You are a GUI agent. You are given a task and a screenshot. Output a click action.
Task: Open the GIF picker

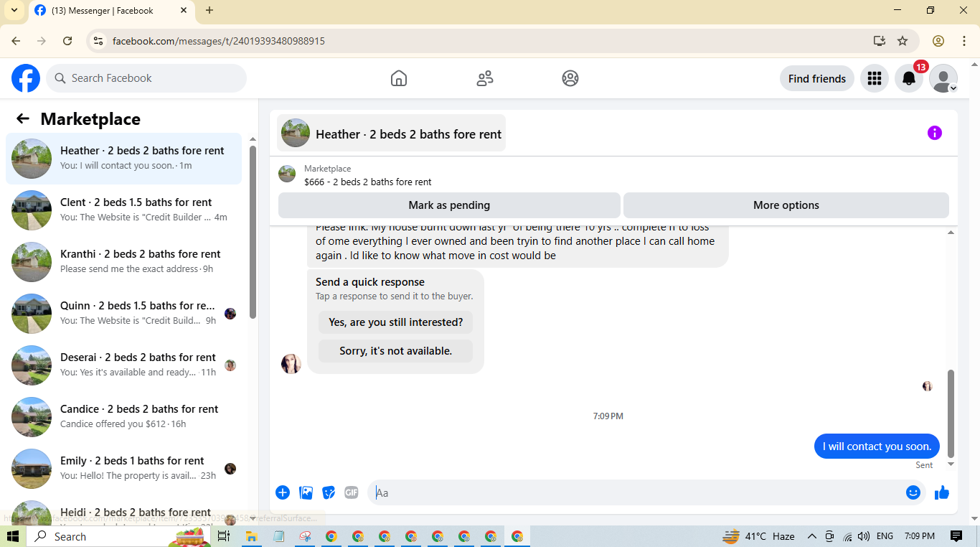(x=352, y=492)
